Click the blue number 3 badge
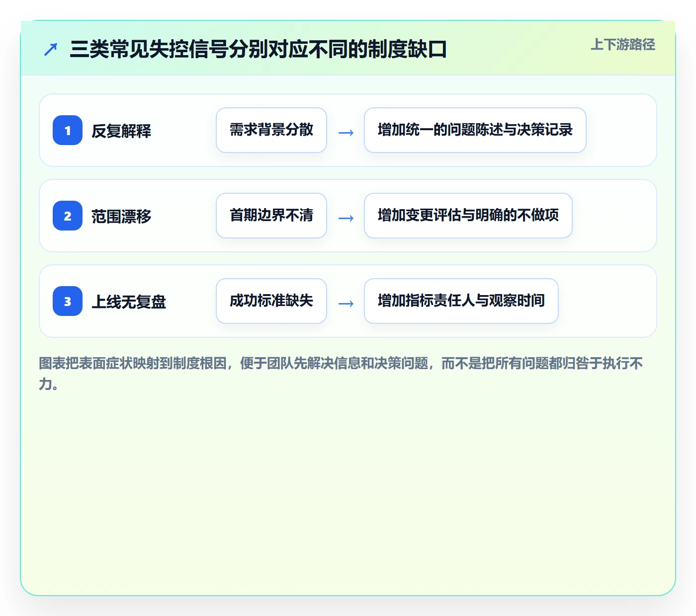 68,301
